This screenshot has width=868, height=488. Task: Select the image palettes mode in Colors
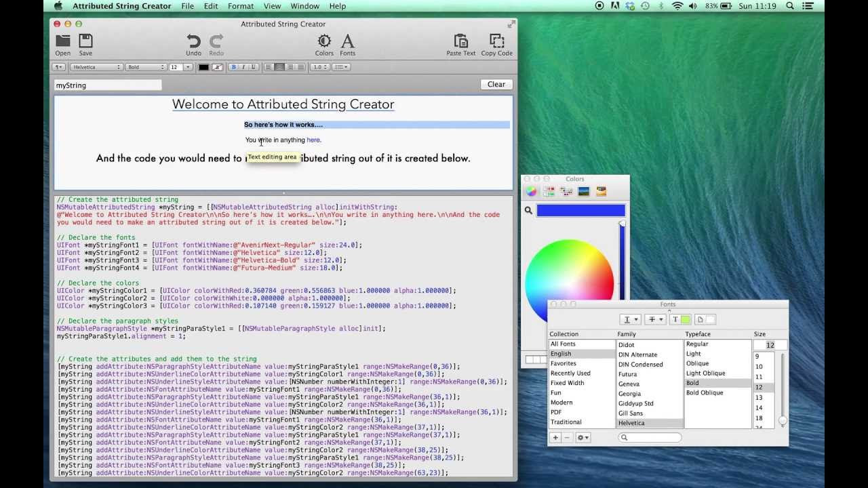583,192
